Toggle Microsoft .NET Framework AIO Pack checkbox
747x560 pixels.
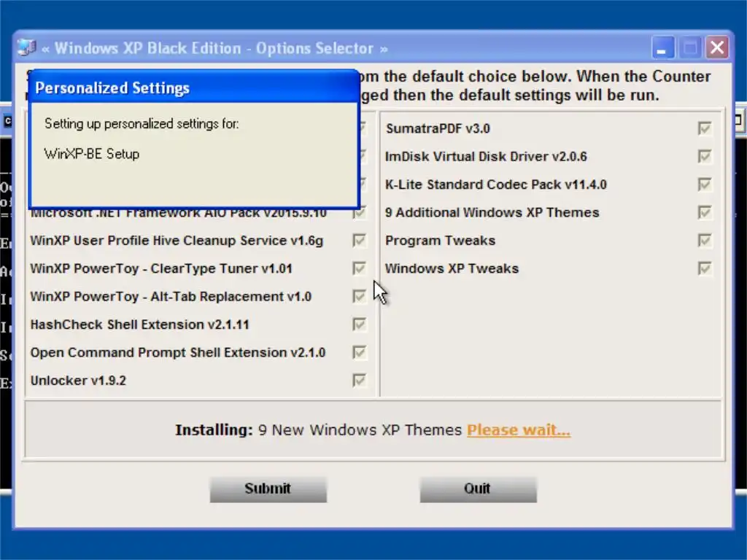point(360,214)
